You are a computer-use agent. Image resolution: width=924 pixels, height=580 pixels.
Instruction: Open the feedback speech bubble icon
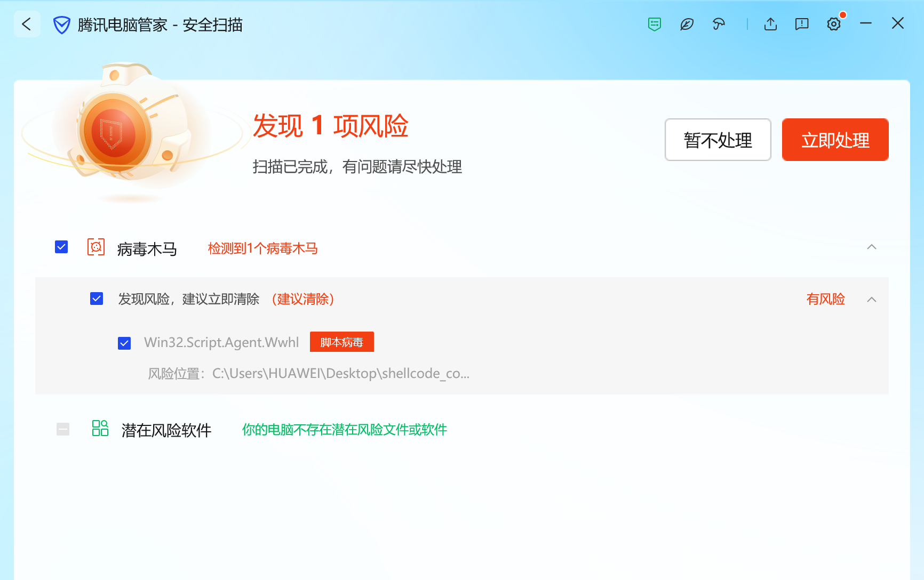(802, 24)
